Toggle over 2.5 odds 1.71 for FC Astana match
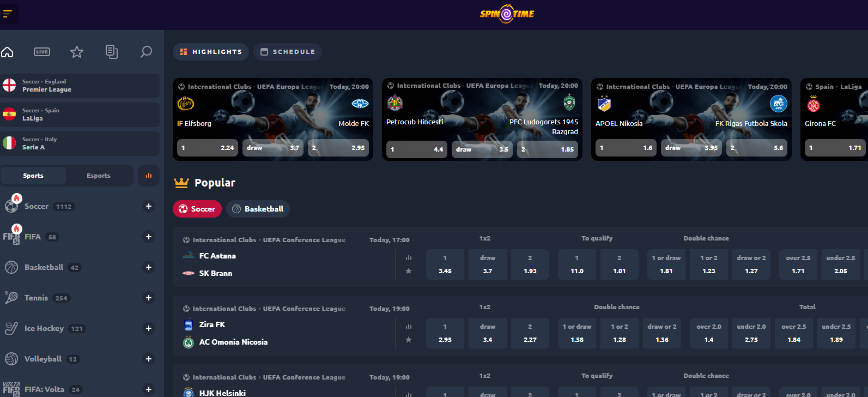Image resolution: width=868 pixels, height=397 pixels. click(x=798, y=264)
